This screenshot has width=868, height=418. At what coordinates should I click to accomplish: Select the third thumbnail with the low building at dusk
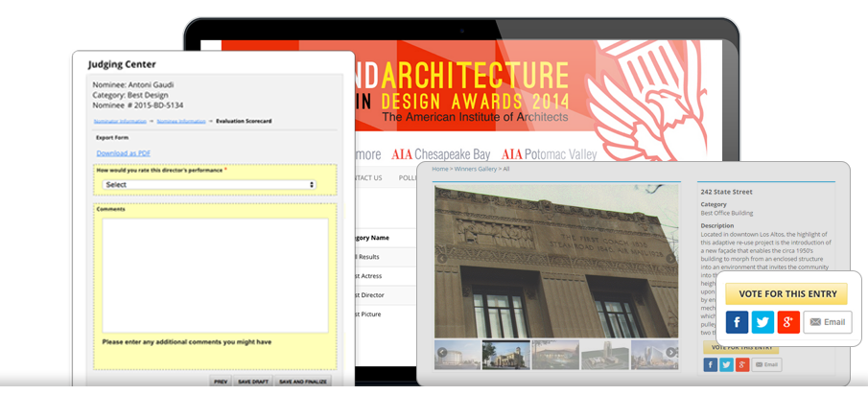coord(555,355)
